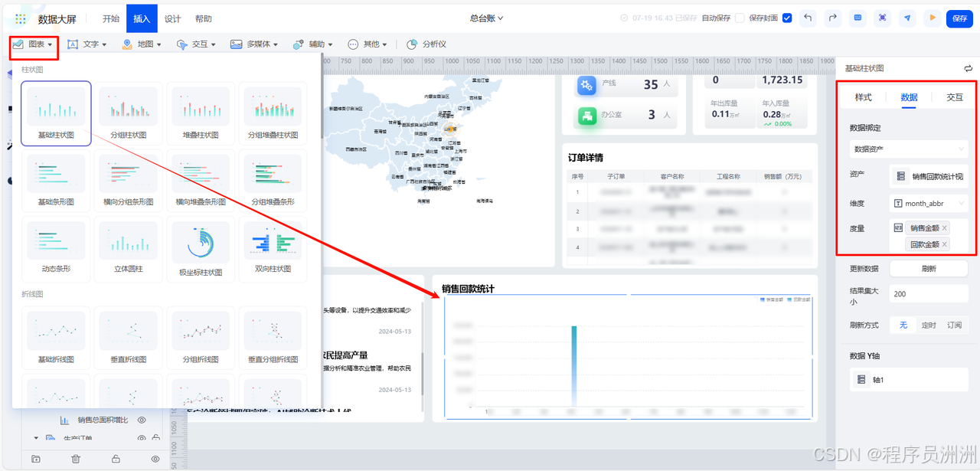This screenshot has width=980, height=471.
Task: Switch to the 开始 menu tab
Action: coord(111,19)
